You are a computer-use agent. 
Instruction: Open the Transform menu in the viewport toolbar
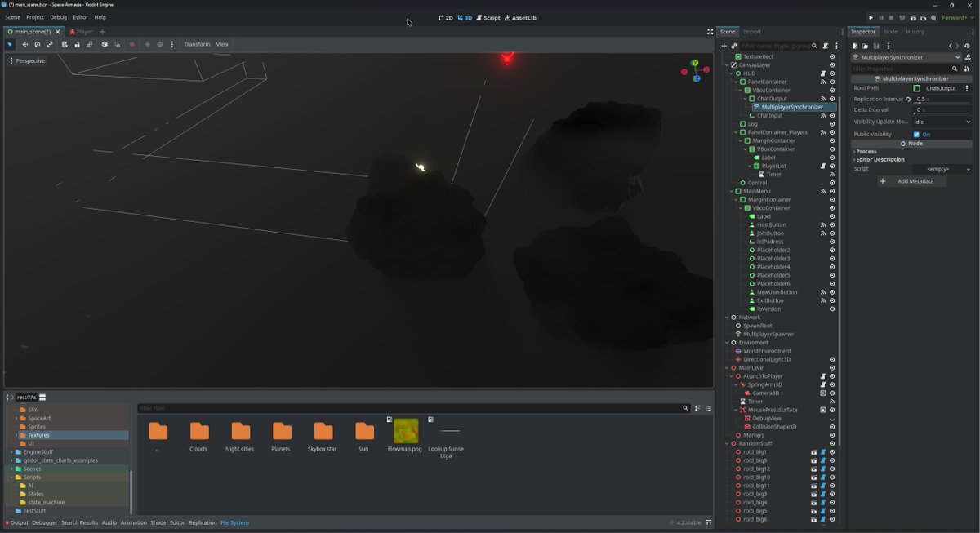(196, 44)
